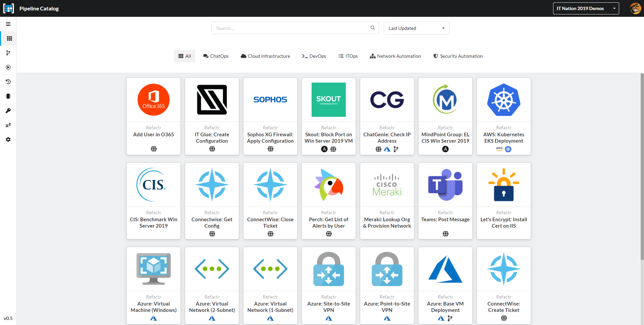Click the Azure Virtual Network (1-Subnet) icon
This screenshot has width=644, height=325.
click(x=270, y=269)
